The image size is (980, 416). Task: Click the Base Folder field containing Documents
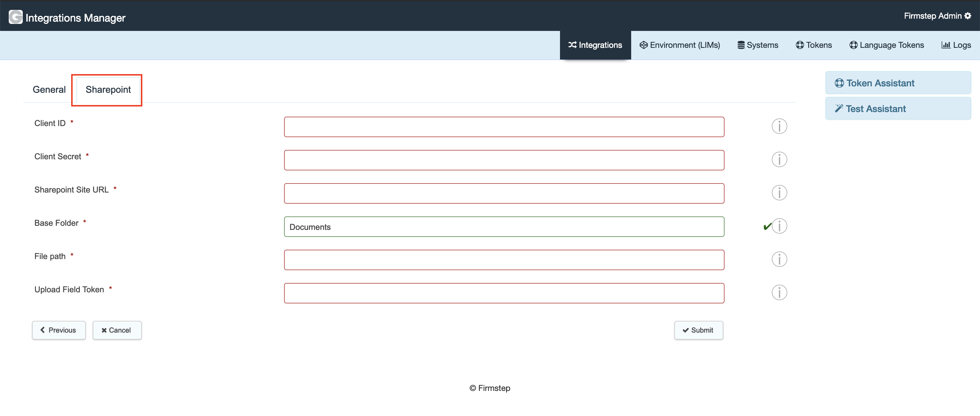[x=504, y=226]
